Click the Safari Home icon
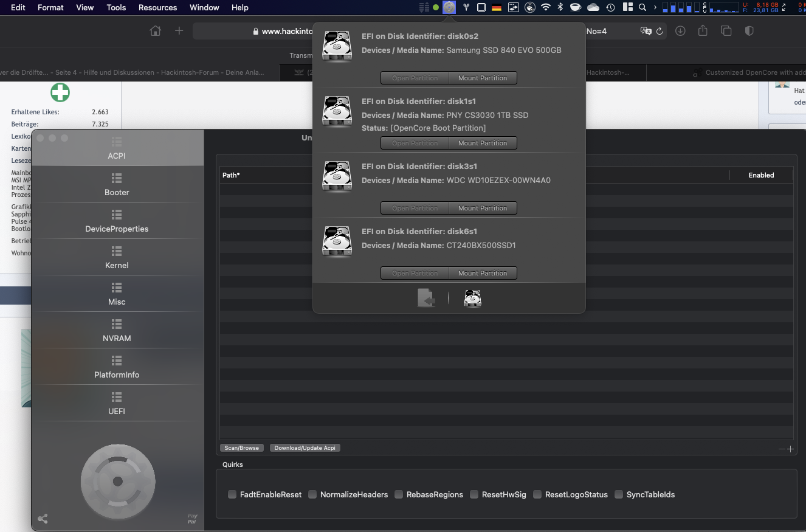Image resolution: width=806 pixels, height=532 pixels. tap(156, 30)
